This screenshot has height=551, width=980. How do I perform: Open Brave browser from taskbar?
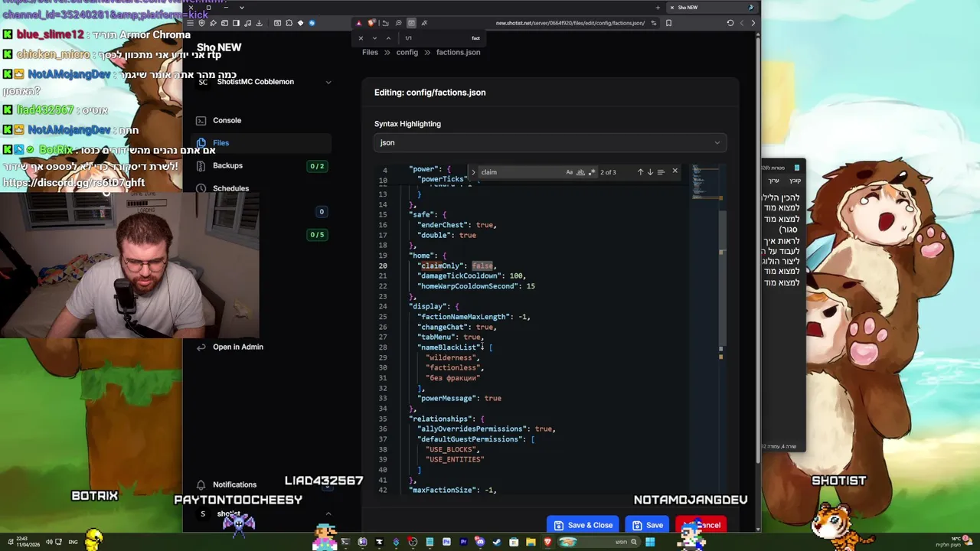click(x=547, y=543)
